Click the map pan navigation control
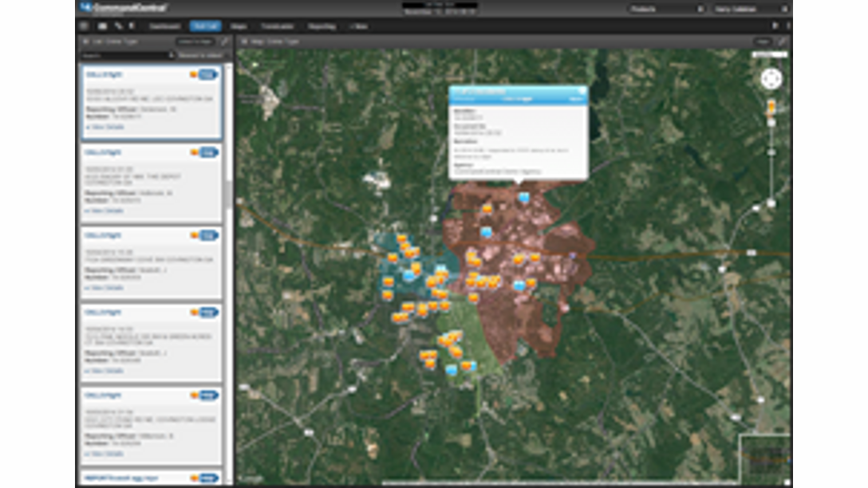Image resolution: width=868 pixels, height=488 pixels. pos(771,79)
